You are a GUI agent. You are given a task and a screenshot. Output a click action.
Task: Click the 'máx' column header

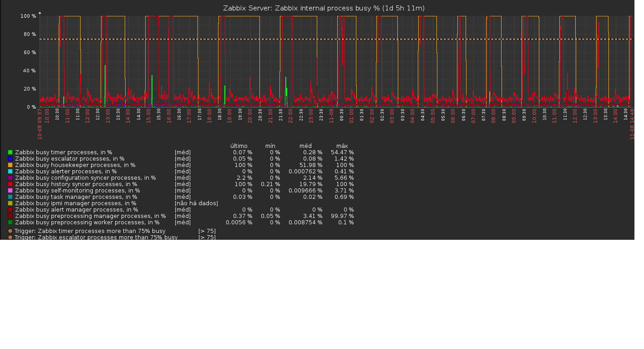click(x=342, y=146)
